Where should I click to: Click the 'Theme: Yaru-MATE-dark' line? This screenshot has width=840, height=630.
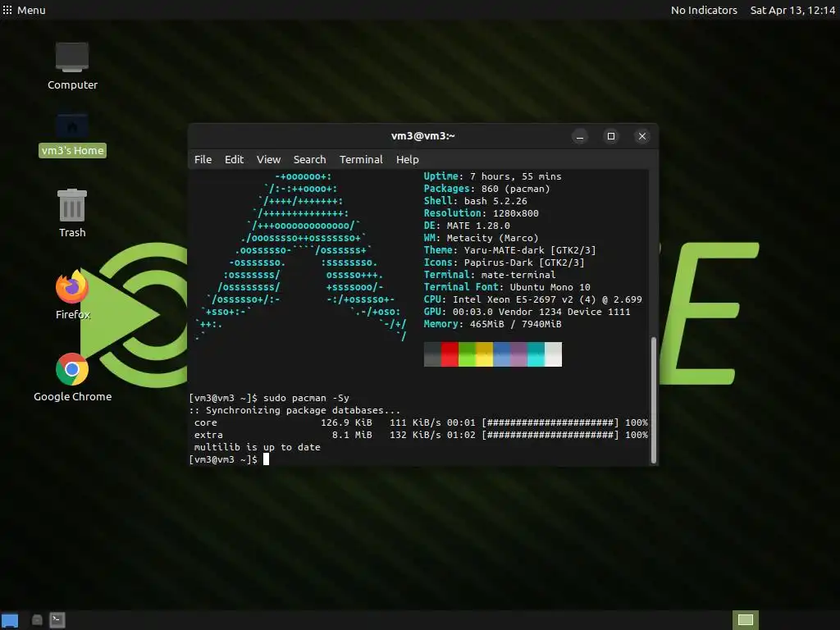tap(509, 250)
